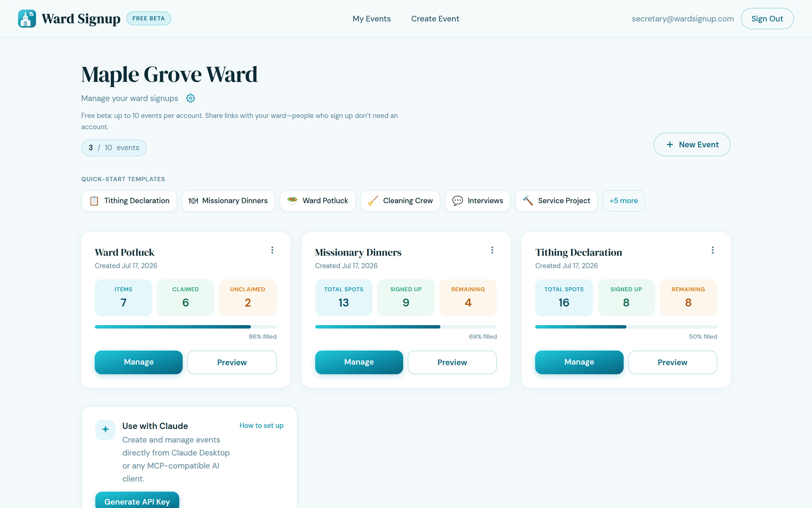
Task: Click the 69% filled label
Action: pyautogui.click(x=483, y=337)
